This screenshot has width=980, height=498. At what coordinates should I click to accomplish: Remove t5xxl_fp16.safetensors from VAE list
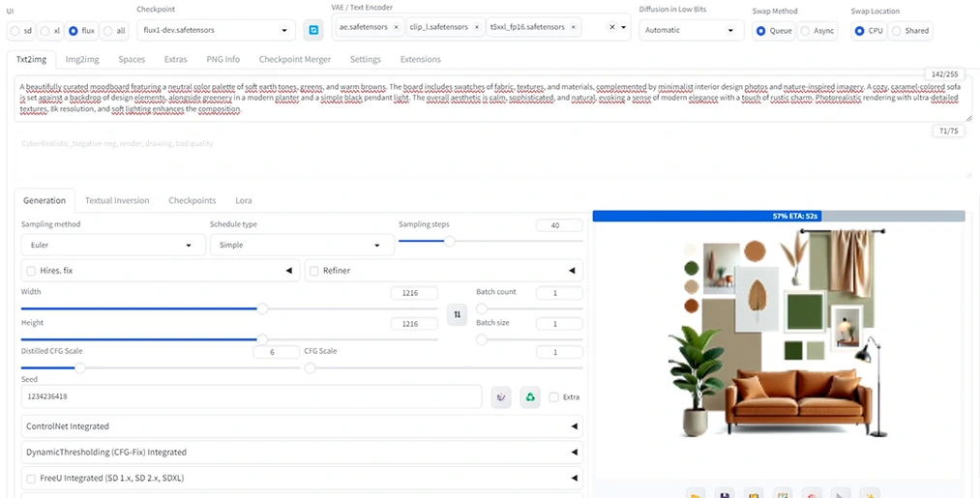573,27
